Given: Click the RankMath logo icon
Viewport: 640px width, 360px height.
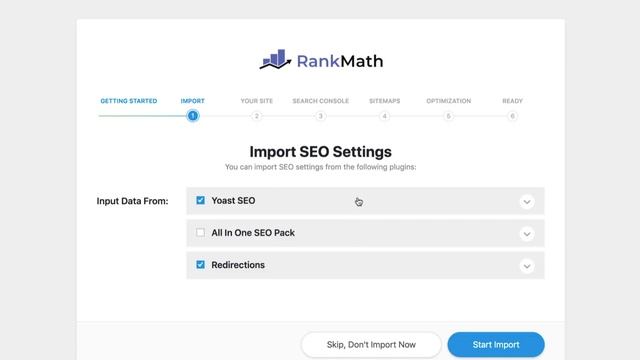Looking at the screenshot, I should click(276, 60).
